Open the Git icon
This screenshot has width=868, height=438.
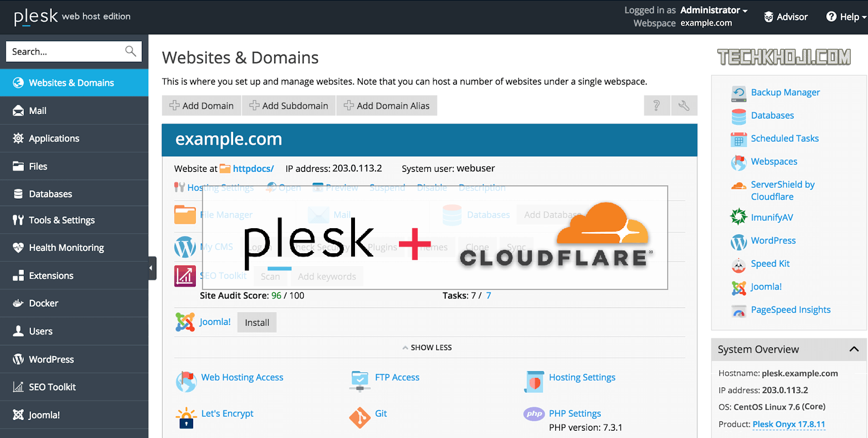[360, 417]
